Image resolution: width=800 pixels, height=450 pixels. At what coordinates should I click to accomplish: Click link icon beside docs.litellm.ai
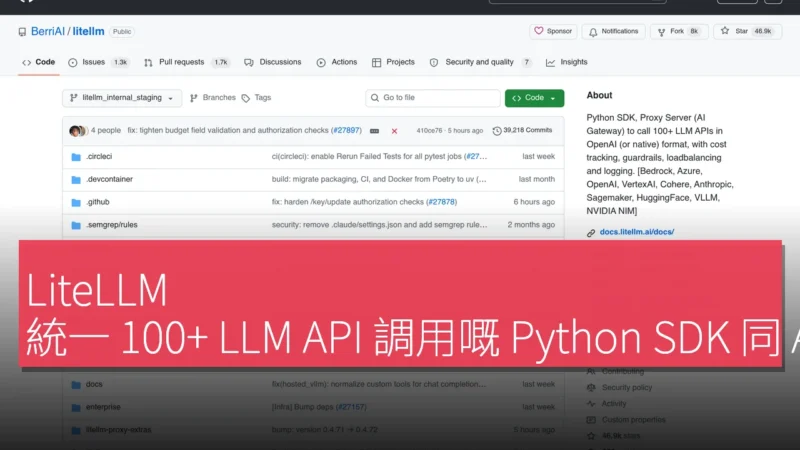coord(591,233)
